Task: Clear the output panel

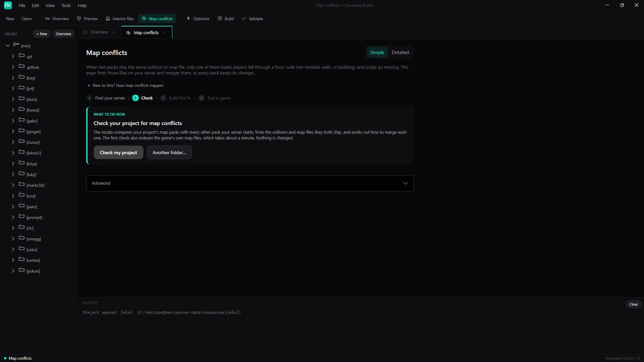Action: [634, 304]
